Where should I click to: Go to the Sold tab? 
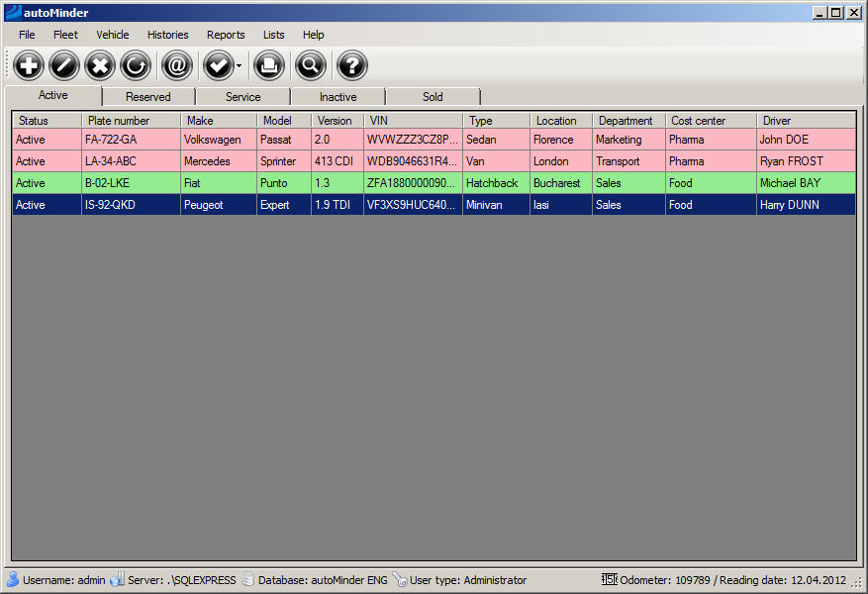click(433, 97)
